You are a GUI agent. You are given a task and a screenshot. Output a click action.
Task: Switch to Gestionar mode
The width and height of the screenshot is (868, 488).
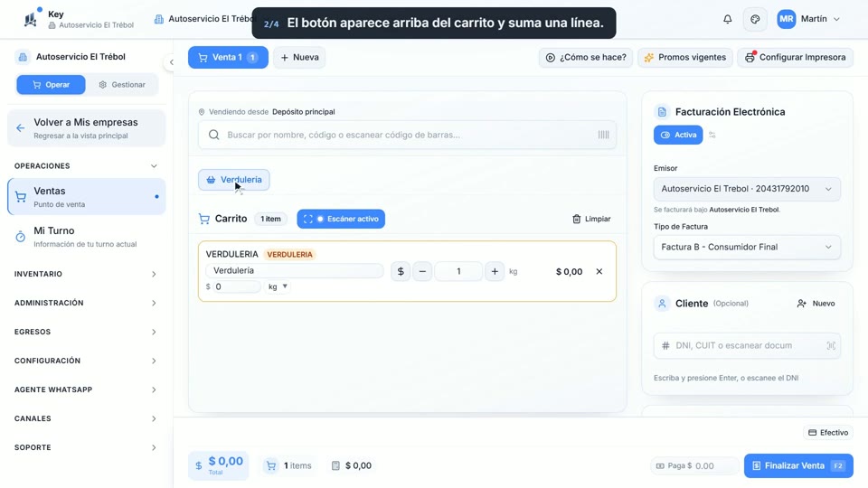click(122, 85)
